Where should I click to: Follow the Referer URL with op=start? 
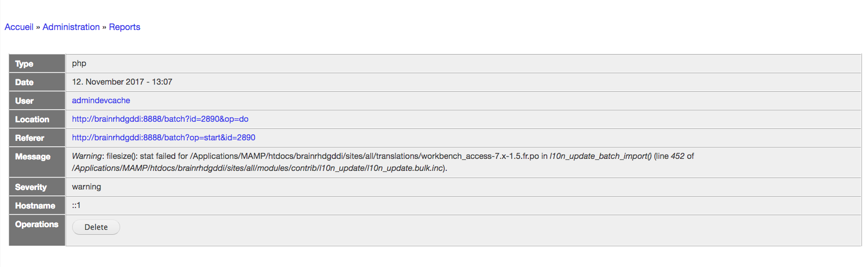(x=164, y=138)
